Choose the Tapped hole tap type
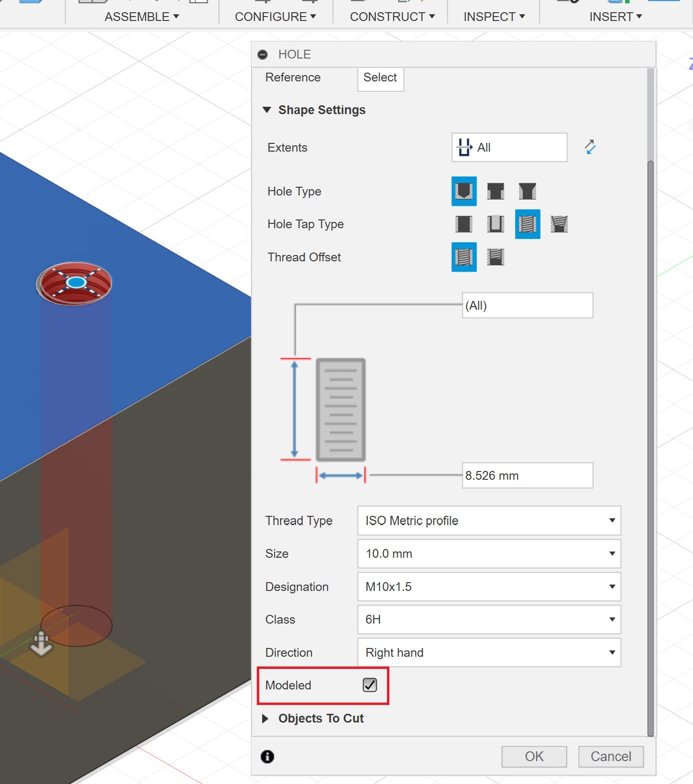 coord(527,224)
